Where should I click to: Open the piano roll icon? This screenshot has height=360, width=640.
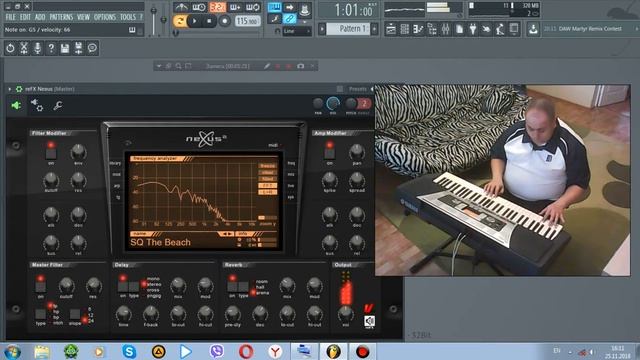coord(418,29)
